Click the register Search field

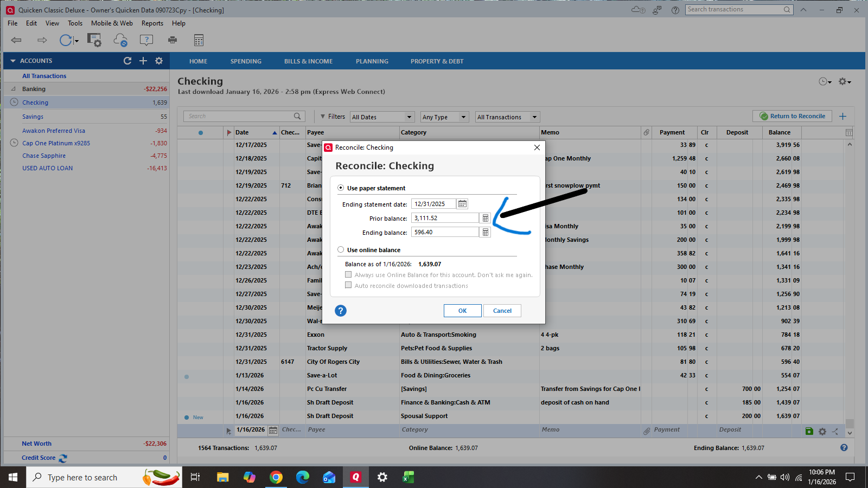[x=244, y=116]
